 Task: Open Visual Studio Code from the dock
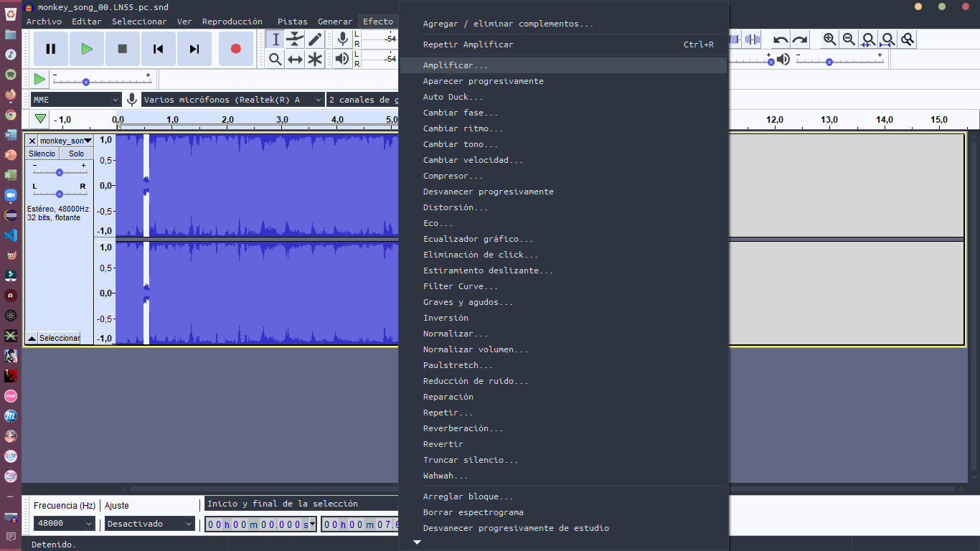click(x=11, y=235)
